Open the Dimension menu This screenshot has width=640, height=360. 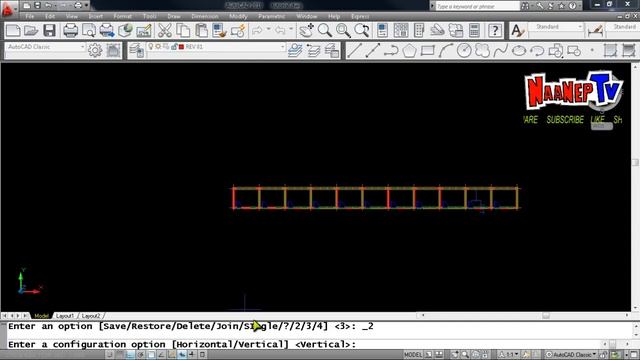[x=204, y=16]
